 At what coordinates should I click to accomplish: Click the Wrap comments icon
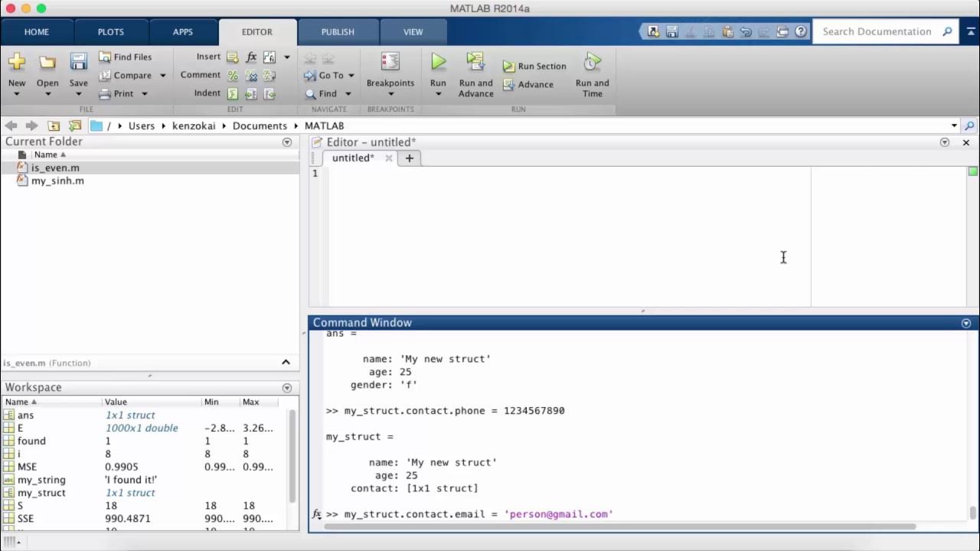(269, 75)
